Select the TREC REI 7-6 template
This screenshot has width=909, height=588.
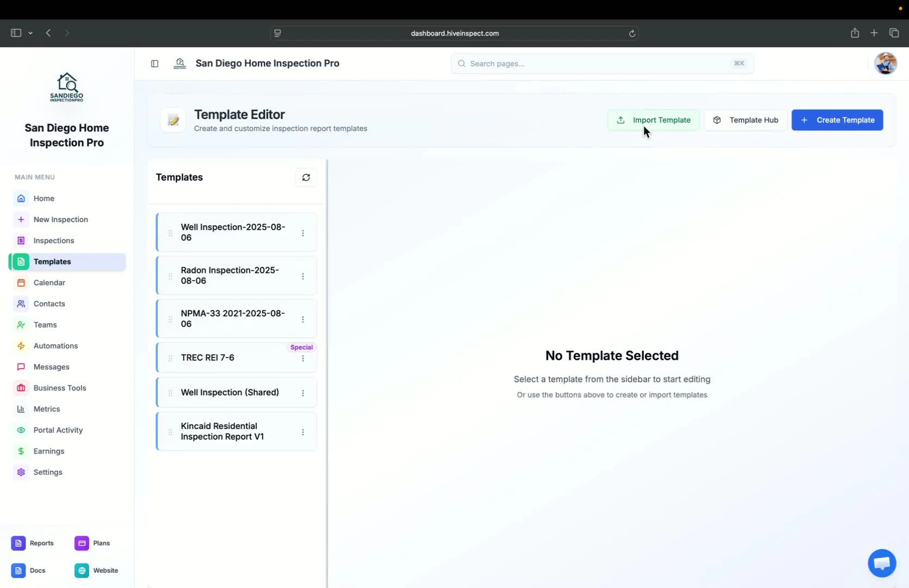click(236, 358)
